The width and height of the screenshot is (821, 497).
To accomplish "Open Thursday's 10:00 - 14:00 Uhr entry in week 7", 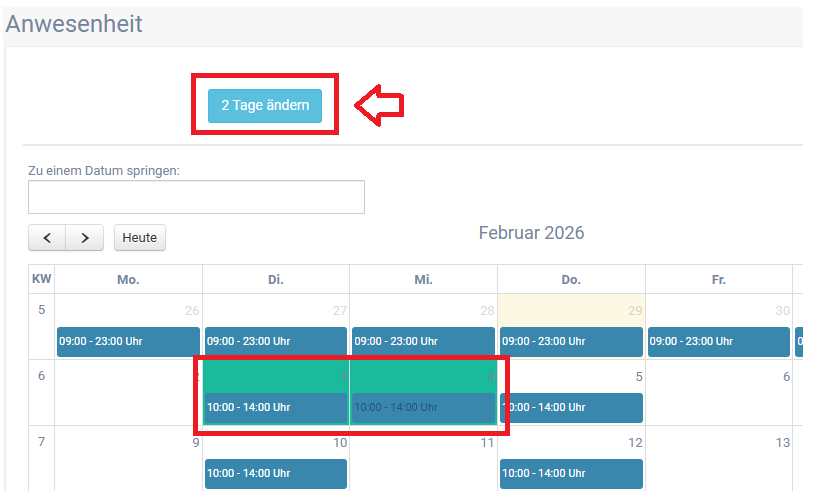I will click(571, 473).
